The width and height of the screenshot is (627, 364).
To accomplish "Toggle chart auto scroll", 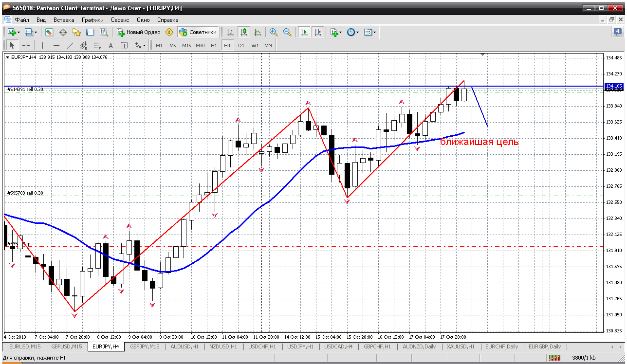I will (x=304, y=32).
